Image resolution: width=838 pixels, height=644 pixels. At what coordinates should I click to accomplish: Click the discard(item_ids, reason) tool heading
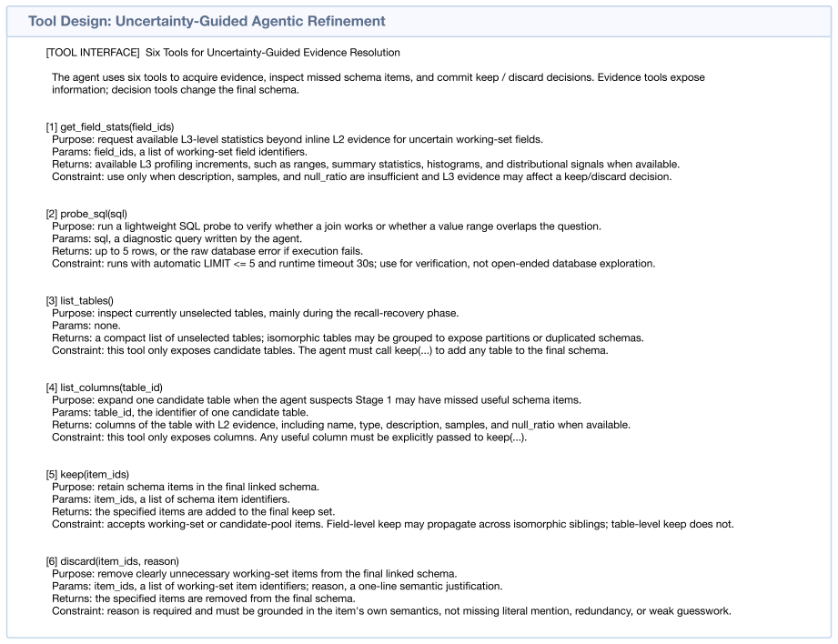pyautogui.click(x=112, y=561)
